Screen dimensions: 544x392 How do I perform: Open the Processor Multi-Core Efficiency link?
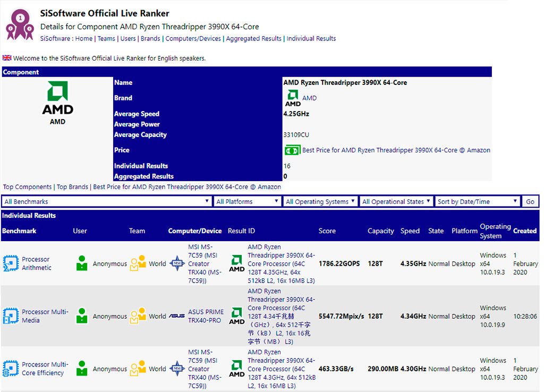tap(45, 369)
